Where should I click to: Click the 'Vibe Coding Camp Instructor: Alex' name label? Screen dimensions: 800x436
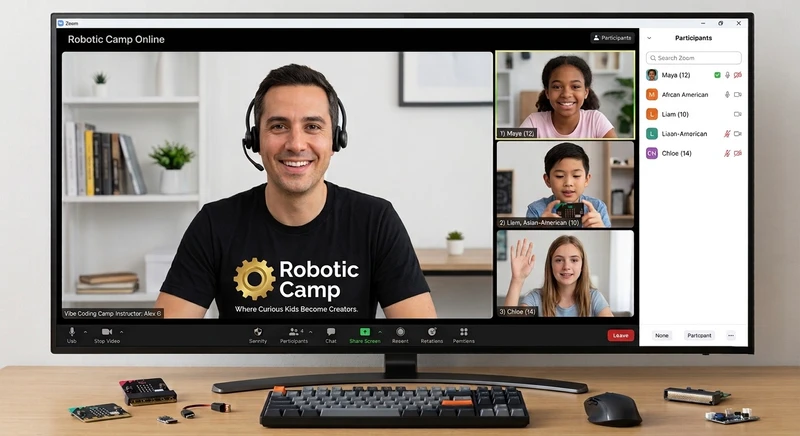(113, 314)
